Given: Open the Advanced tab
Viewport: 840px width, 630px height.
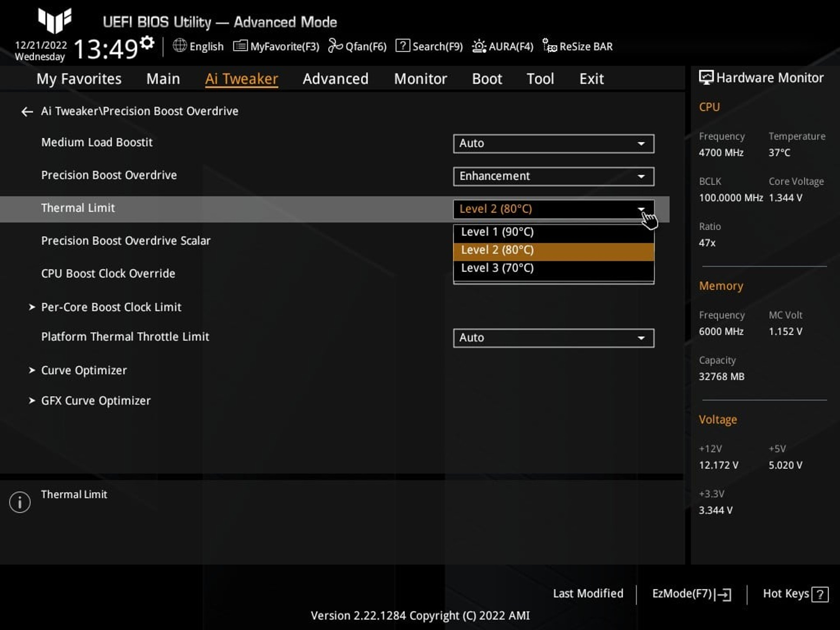Looking at the screenshot, I should tap(336, 79).
